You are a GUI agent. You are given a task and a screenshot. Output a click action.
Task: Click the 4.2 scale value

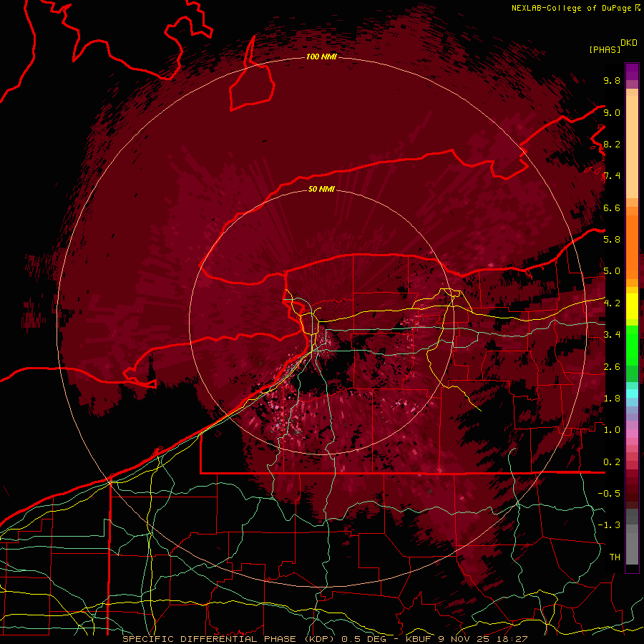coord(612,303)
